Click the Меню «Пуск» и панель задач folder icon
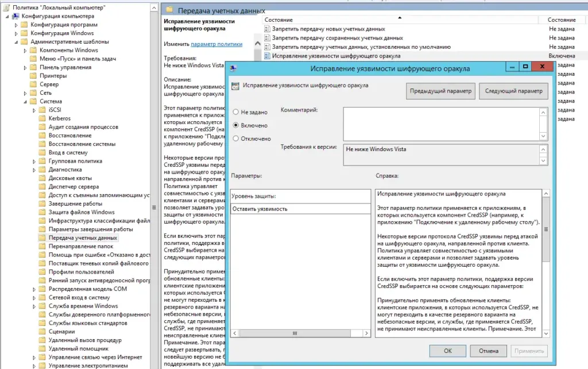588x369 pixels. [33, 59]
